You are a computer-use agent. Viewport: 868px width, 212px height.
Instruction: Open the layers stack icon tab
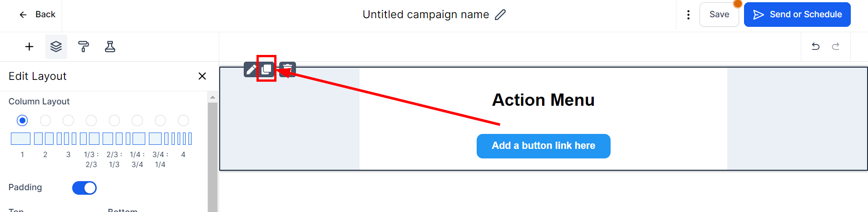[56, 47]
